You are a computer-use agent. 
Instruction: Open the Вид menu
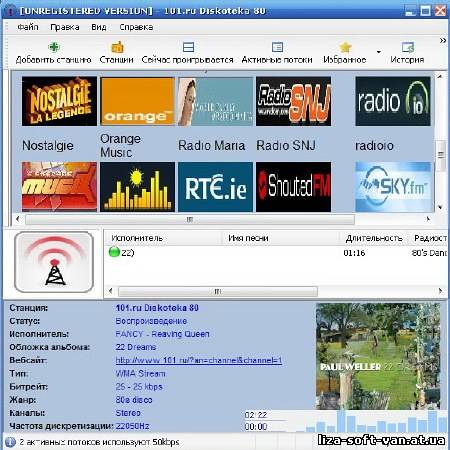(99, 27)
